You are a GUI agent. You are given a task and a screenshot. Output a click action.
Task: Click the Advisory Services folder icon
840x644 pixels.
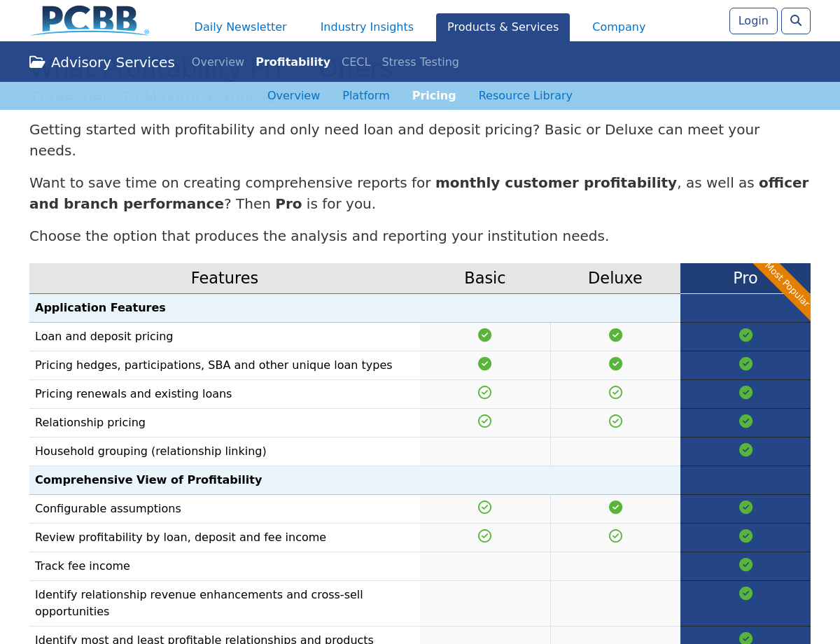pos(37,62)
